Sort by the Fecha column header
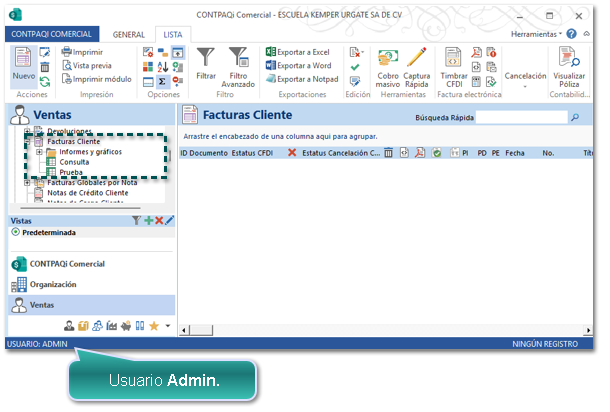 (x=515, y=153)
